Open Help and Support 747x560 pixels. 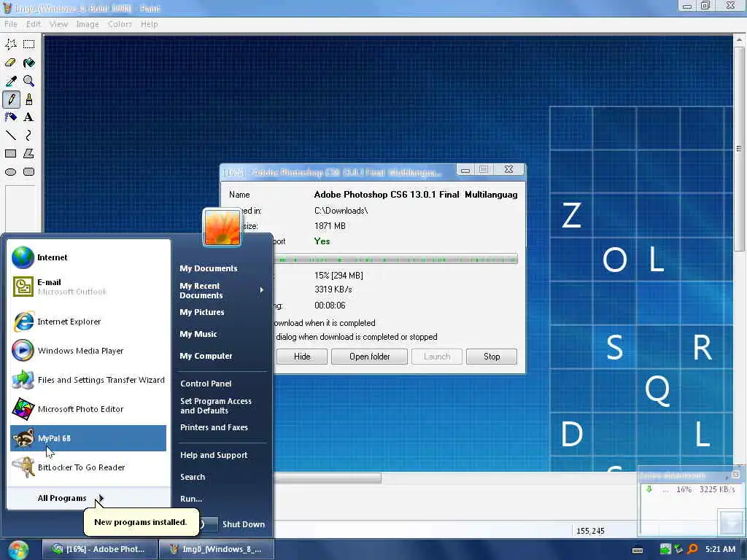pos(214,455)
